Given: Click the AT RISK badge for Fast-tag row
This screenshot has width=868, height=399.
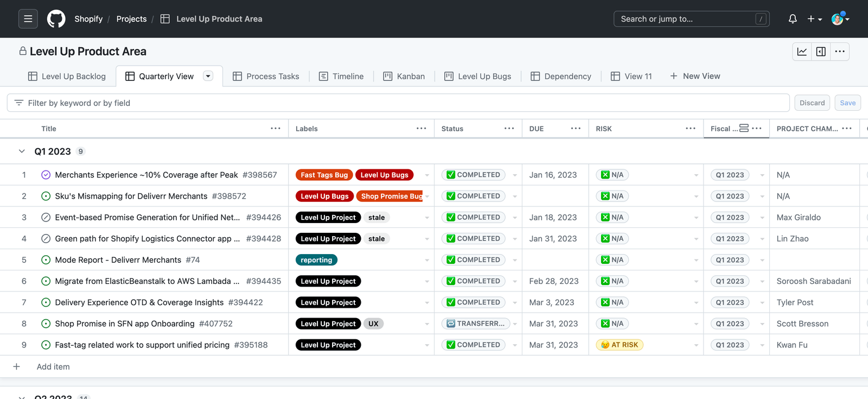Looking at the screenshot, I should tap(620, 345).
